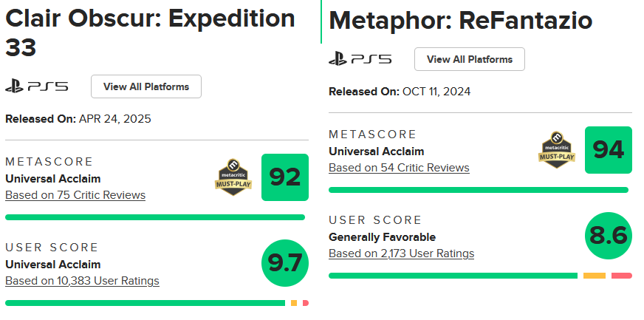Open the 54 Critic Reviews link
This screenshot has width=644, height=320.
(x=399, y=168)
